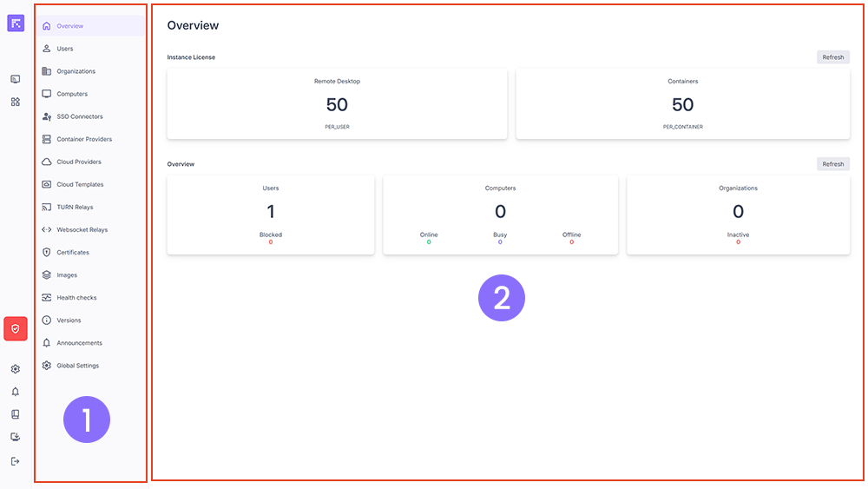Open notifications bell in the left rail
The height and width of the screenshot is (489, 868).
coord(16,392)
